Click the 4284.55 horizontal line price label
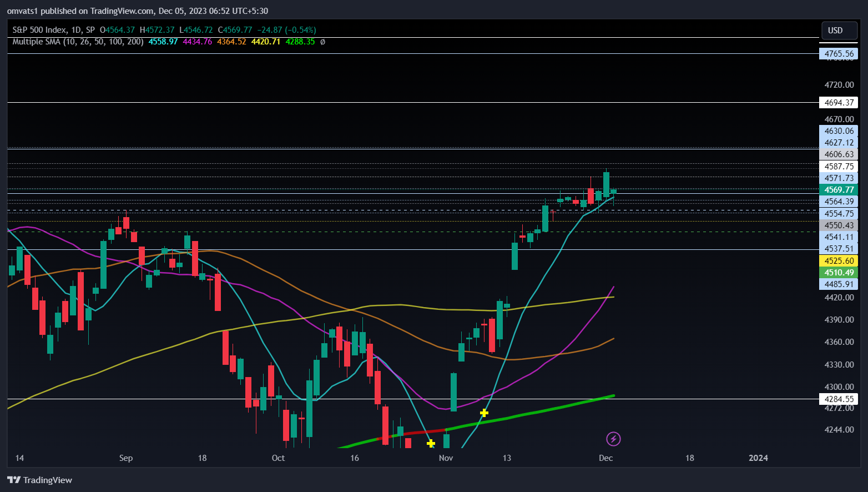Viewport: 868px width, 492px height. click(839, 399)
